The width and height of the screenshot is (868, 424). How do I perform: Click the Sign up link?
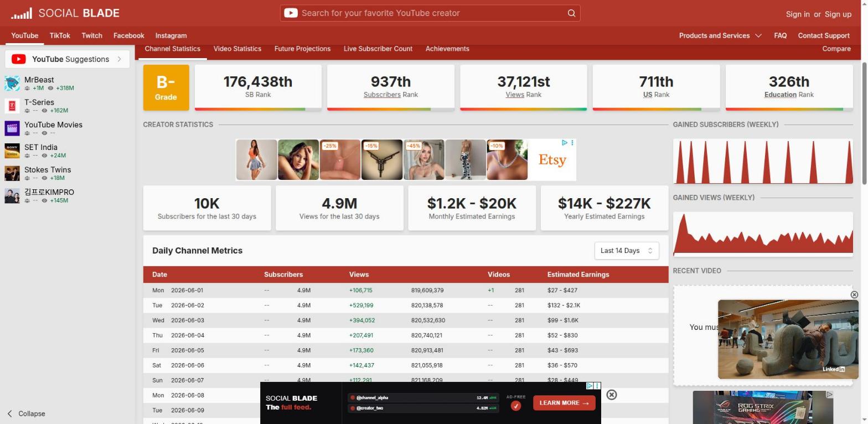point(838,14)
